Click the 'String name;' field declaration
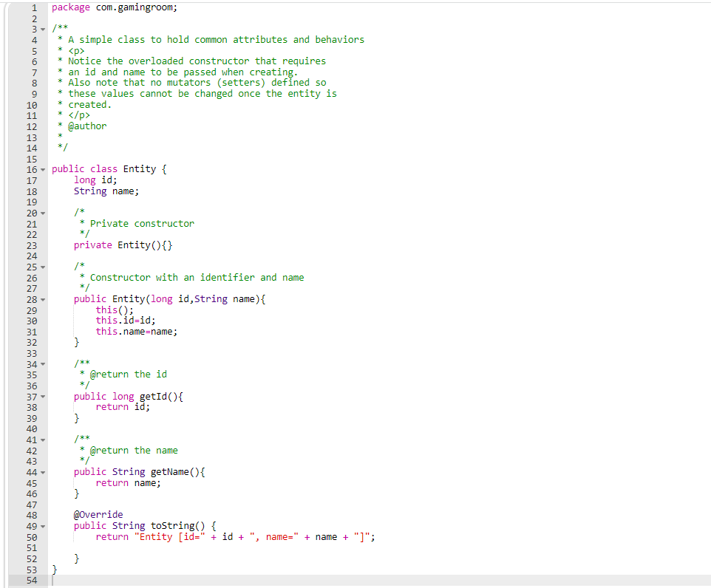 [x=106, y=191]
